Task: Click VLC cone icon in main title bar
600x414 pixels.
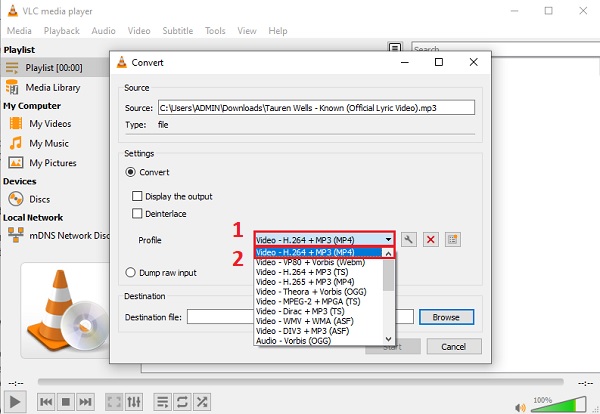Action: click(12, 11)
